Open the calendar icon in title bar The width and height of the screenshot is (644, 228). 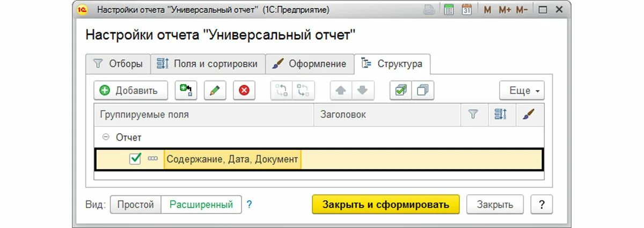click(x=467, y=10)
